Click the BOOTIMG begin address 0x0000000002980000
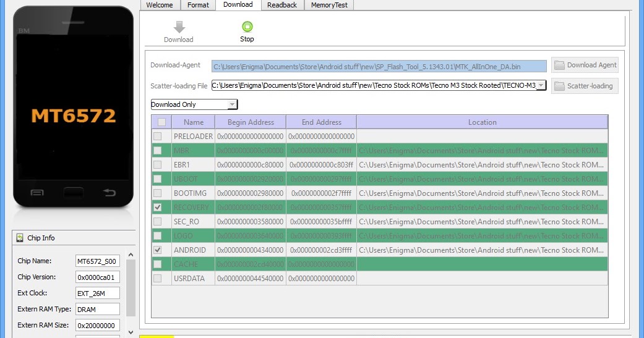Viewport: 644px width, 338px height. (251, 193)
